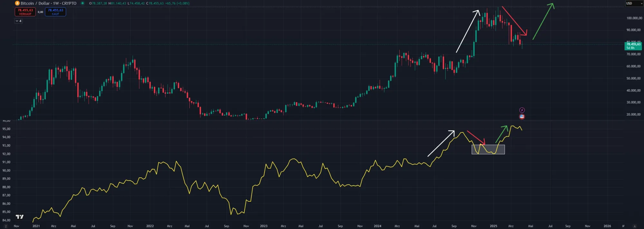The height and width of the screenshot is (229, 644).
Task: Click the 70.000,00 price axis label
Action: coord(633,54)
